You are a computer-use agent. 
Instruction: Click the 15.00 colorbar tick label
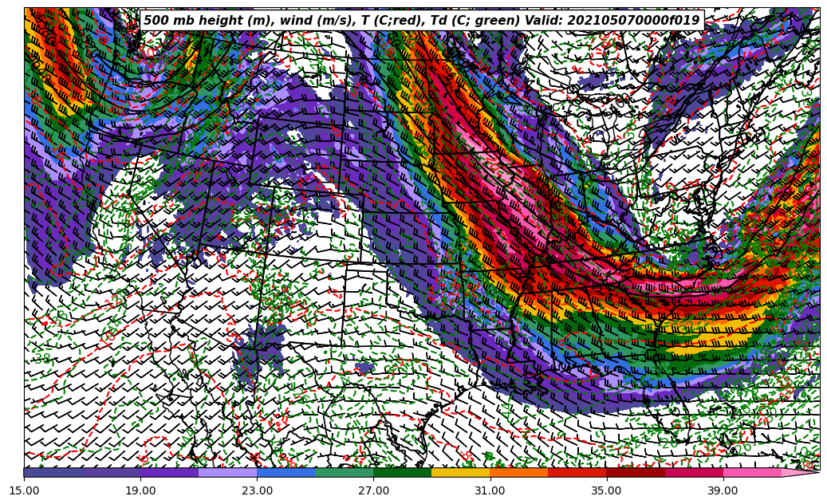click(x=25, y=490)
